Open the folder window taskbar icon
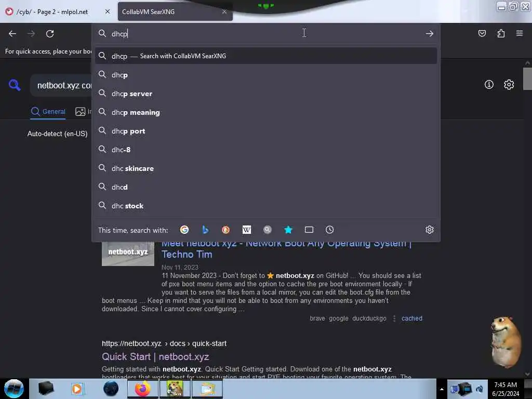Screen dimensions: 532x399 point(207,389)
